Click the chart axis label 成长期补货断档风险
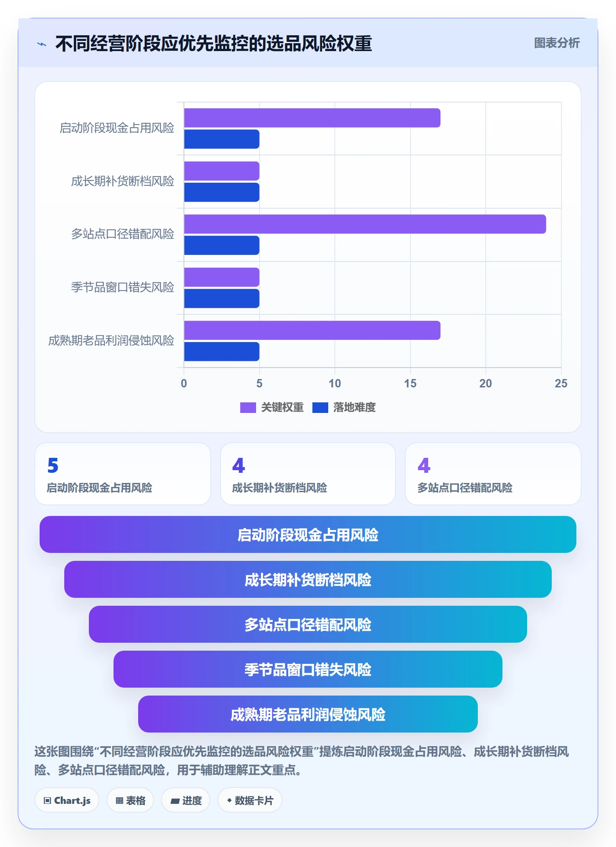This screenshot has width=616, height=847. tap(122, 181)
